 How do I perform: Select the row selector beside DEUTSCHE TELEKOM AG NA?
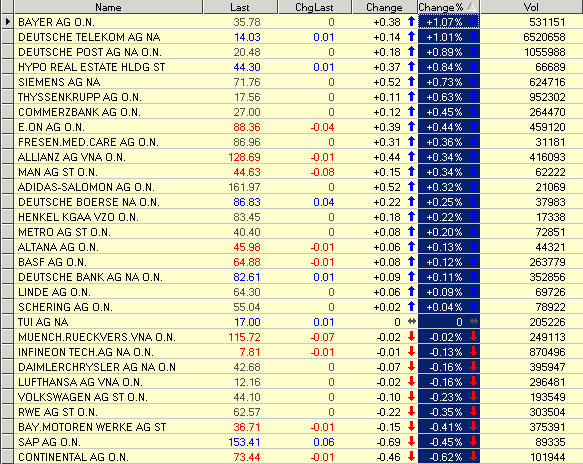click(x=7, y=37)
